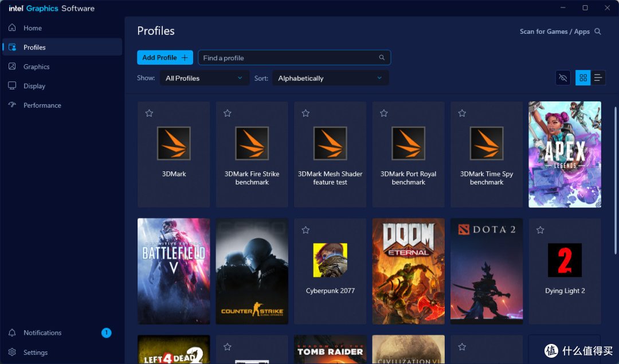
Task: Open the Sort Alphabetically dropdown
Action: coord(331,78)
